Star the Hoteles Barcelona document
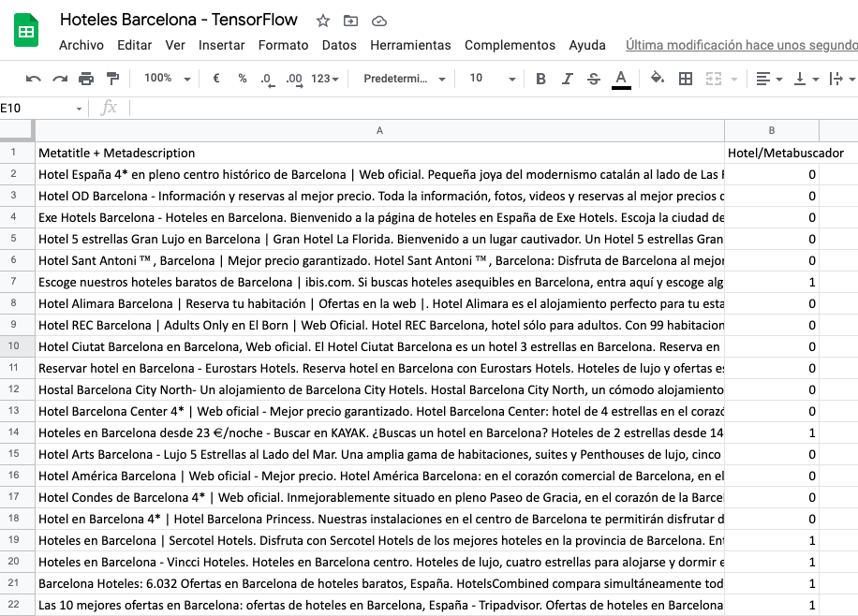Image resolution: width=858 pixels, height=616 pixels. (323, 21)
